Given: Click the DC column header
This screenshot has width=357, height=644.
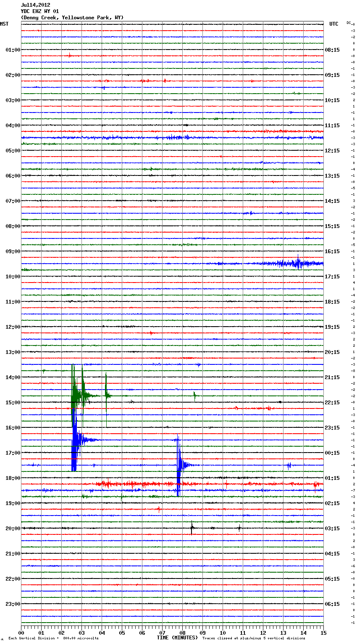Looking at the screenshot, I should tap(349, 23).
